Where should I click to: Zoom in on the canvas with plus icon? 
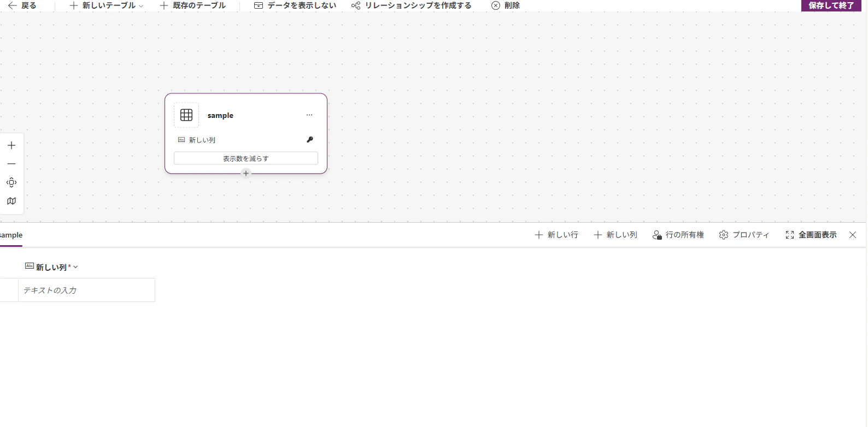[x=11, y=145]
